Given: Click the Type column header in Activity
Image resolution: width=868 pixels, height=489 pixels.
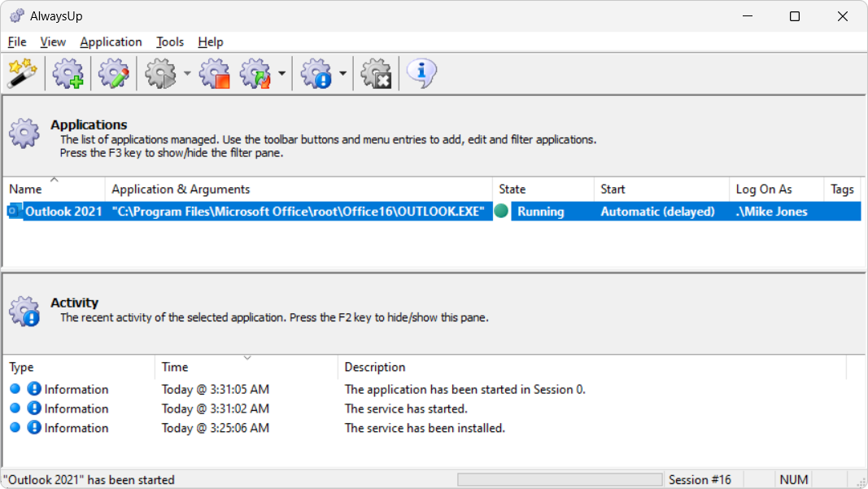Looking at the screenshot, I should (79, 367).
